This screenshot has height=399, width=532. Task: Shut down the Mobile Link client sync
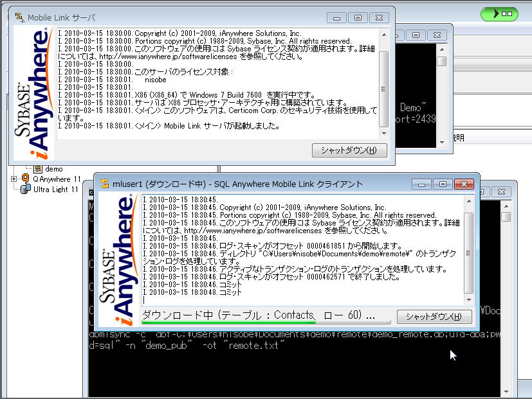pos(434,316)
